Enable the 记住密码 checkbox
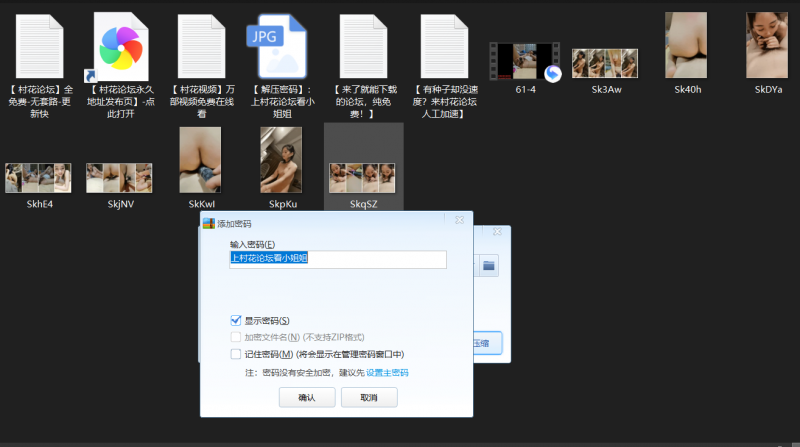Screen dimensions: 800x447 coord(236,354)
